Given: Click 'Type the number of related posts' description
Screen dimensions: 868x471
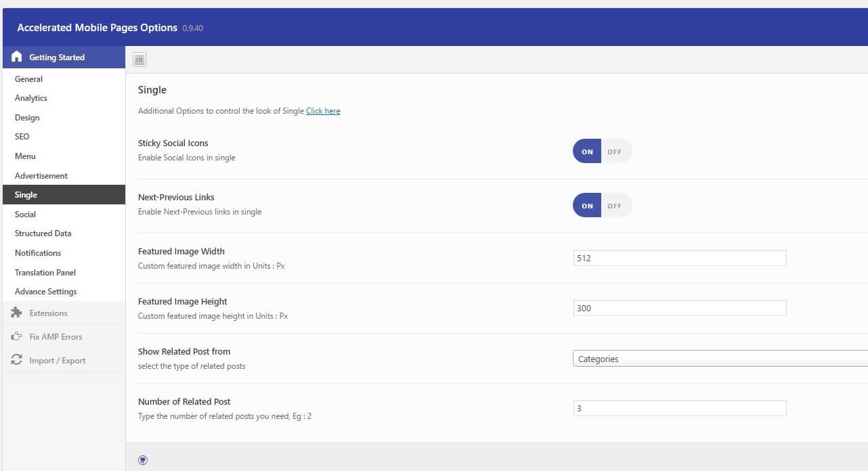Looking at the screenshot, I should (x=225, y=416).
